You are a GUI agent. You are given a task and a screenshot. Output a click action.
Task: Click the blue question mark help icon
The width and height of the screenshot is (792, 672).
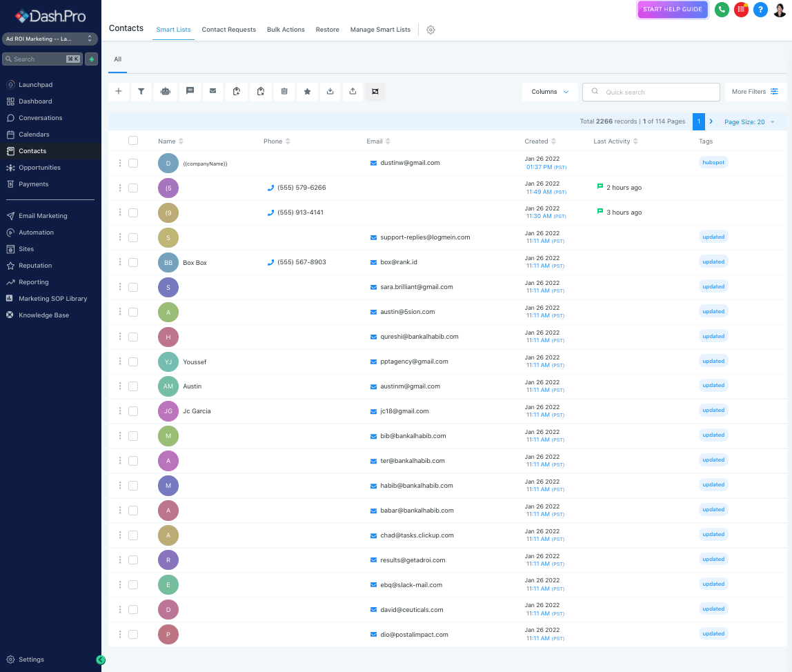(x=760, y=10)
